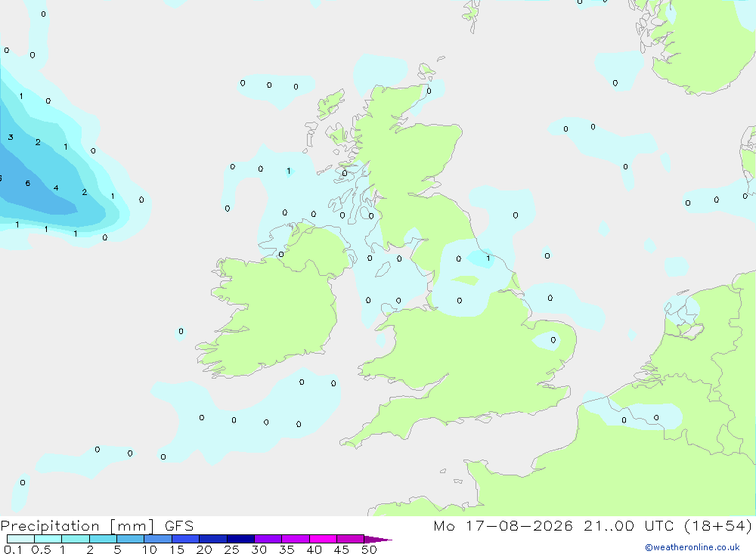Click the '(18+54)' forecast run label

coord(718,525)
